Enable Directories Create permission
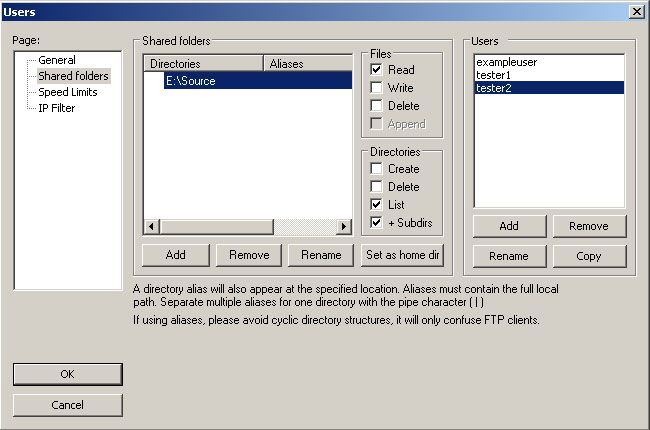The image size is (650, 430). point(376,169)
